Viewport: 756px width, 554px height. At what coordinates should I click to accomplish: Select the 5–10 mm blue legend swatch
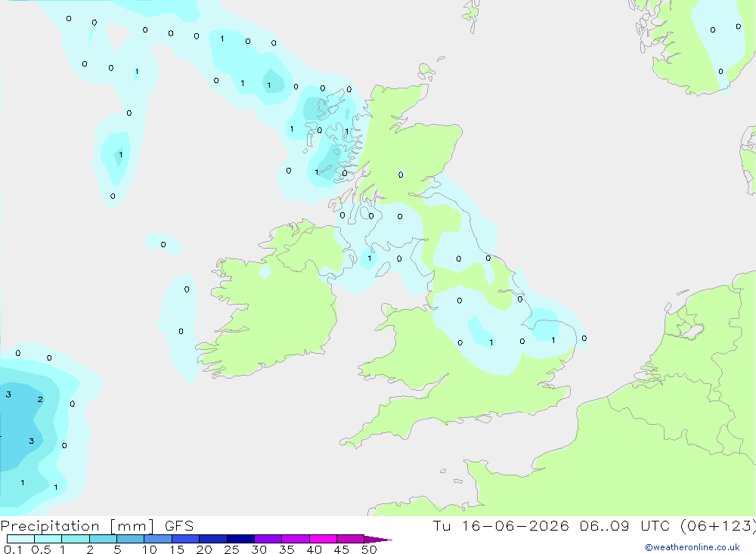130,539
